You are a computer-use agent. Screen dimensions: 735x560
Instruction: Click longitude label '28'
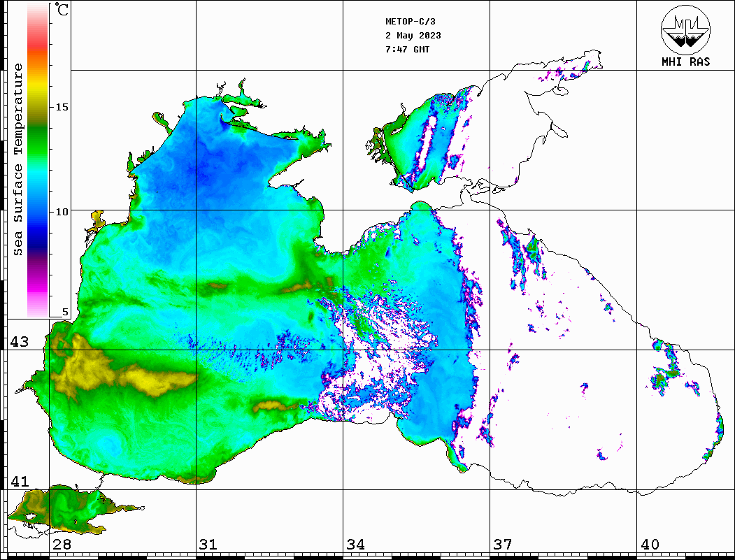click(62, 544)
